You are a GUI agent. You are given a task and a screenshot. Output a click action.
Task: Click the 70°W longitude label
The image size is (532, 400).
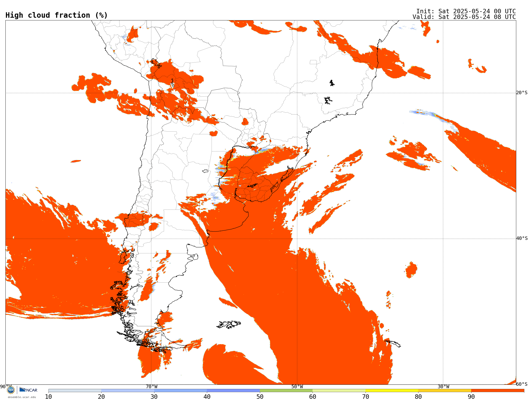click(x=151, y=386)
